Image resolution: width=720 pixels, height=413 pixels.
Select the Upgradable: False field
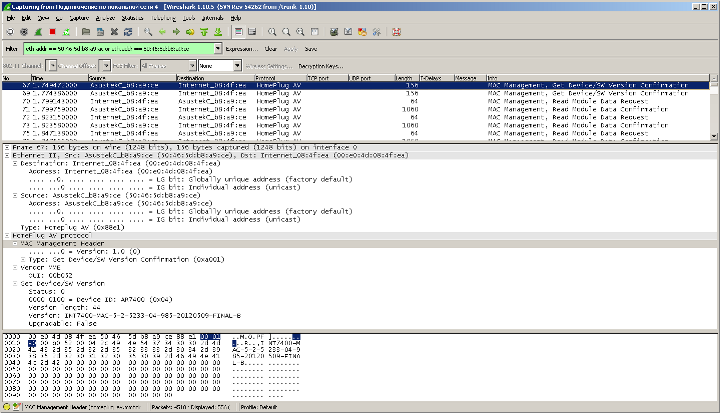click(62, 323)
